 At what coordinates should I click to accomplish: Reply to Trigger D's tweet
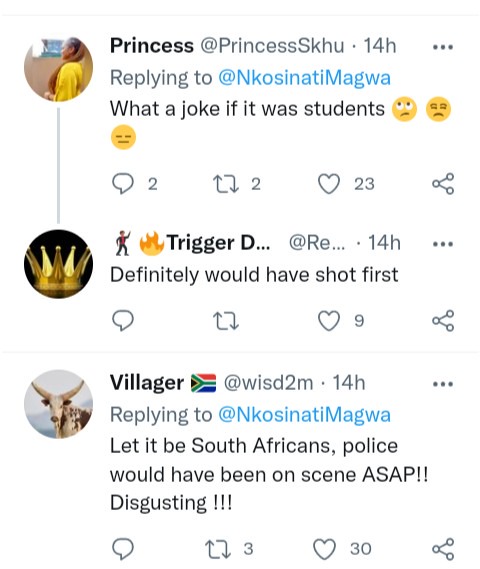(123, 320)
